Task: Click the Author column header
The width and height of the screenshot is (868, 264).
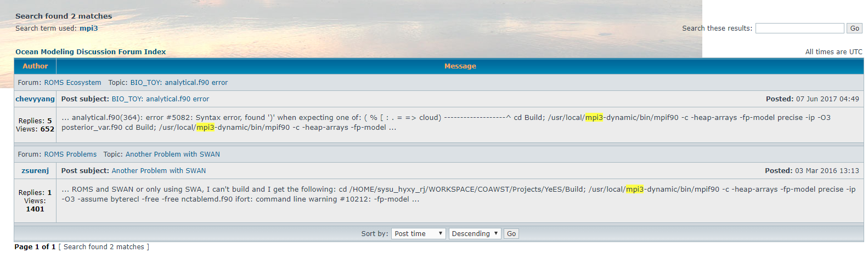Action: coord(35,66)
